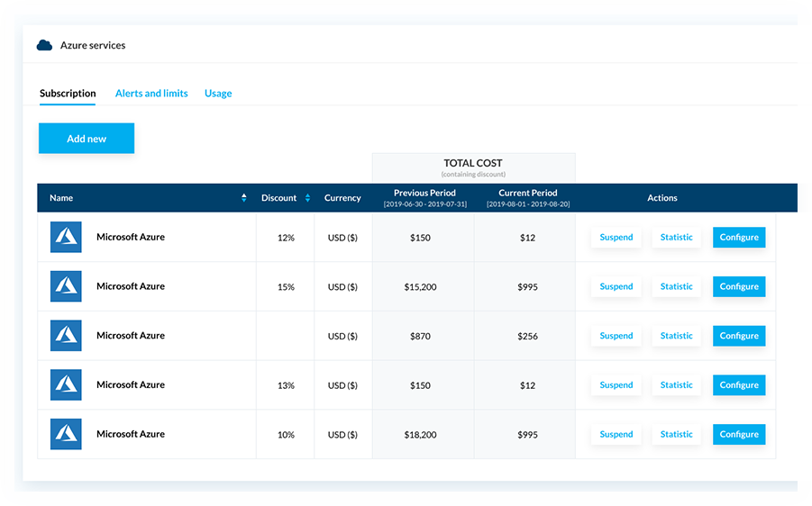Screen dimensions: 812x506
Task: Click the Azure logo in the $870 row
Action: click(66, 335)
